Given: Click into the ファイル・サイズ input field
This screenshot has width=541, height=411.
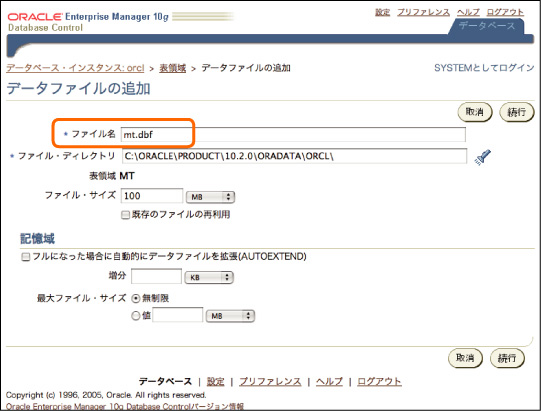Looking at the screenshot, I should click(x=152, y=196).
